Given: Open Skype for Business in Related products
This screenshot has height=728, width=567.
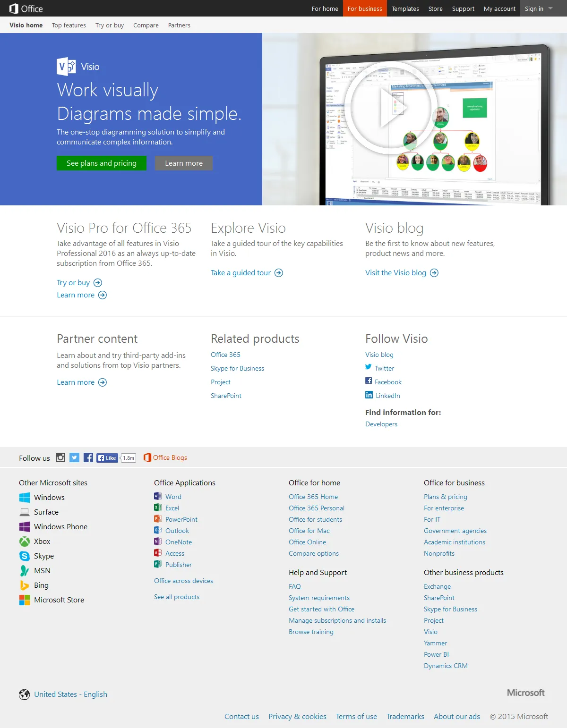Looking at the screenshot, I should 237,368.
